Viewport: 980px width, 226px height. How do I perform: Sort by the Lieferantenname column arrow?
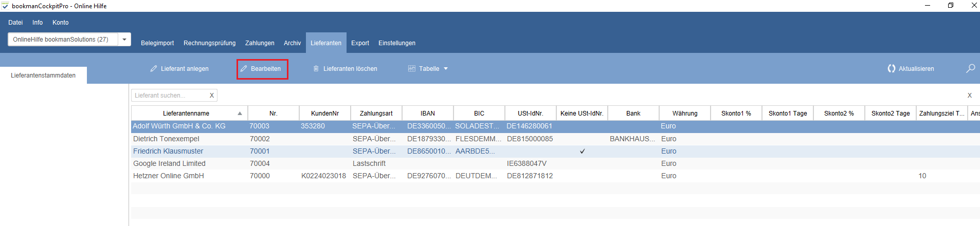[x=240, y=114]
